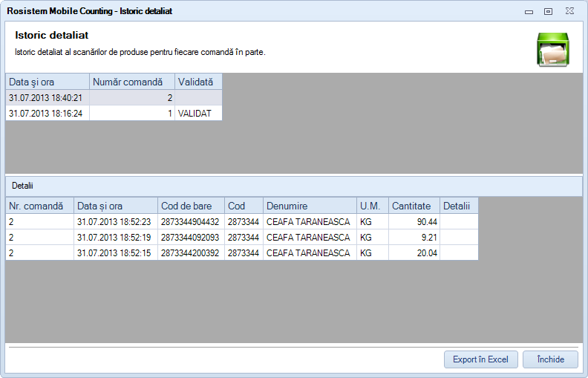Minimize the Rosistem Mobile Counting window

(529, 12)
